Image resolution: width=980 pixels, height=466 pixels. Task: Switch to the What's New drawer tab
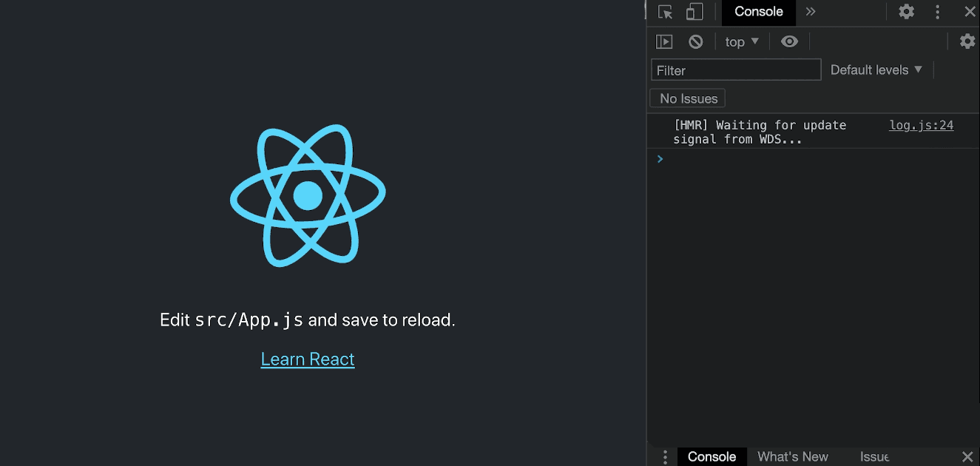(793, 456)
